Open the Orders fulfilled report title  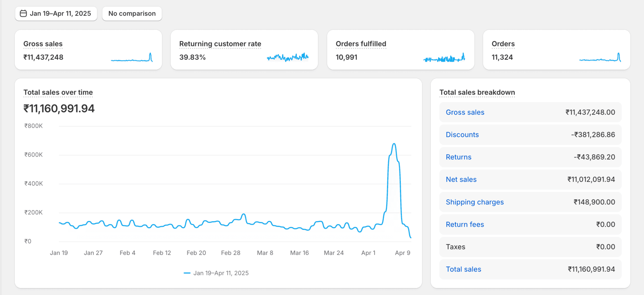pyautogui.click(x=361, y=44)
